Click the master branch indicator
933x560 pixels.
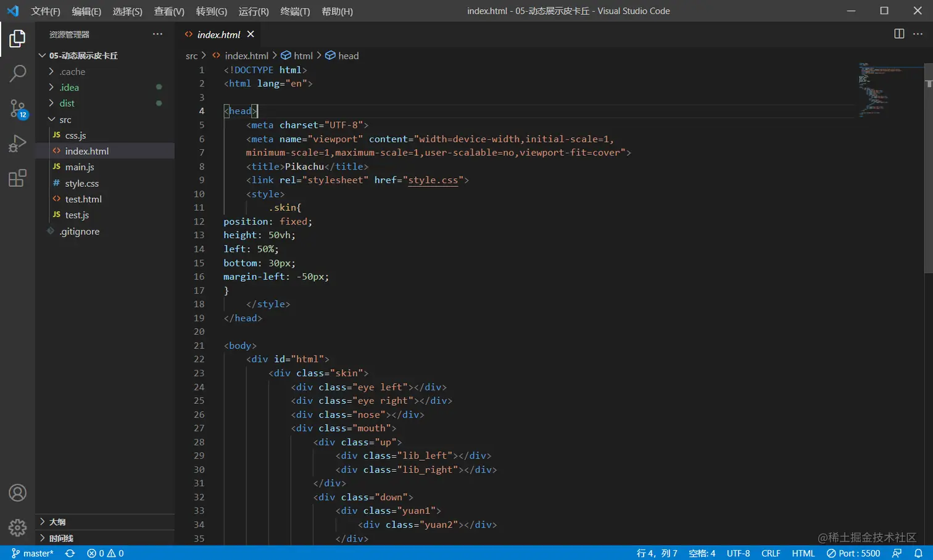click(33, 553)
